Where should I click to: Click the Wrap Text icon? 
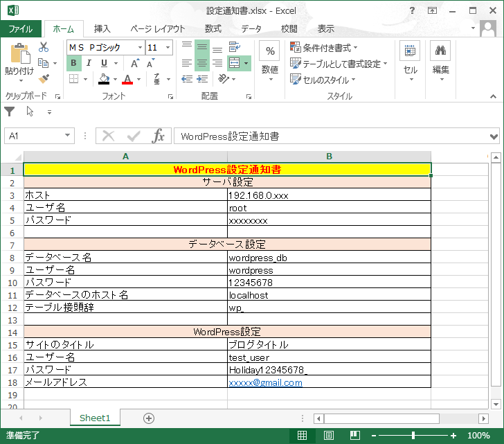pos(234,47)
